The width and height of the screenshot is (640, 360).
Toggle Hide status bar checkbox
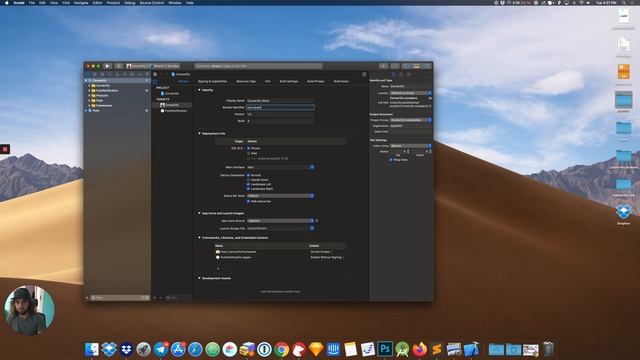248,201
